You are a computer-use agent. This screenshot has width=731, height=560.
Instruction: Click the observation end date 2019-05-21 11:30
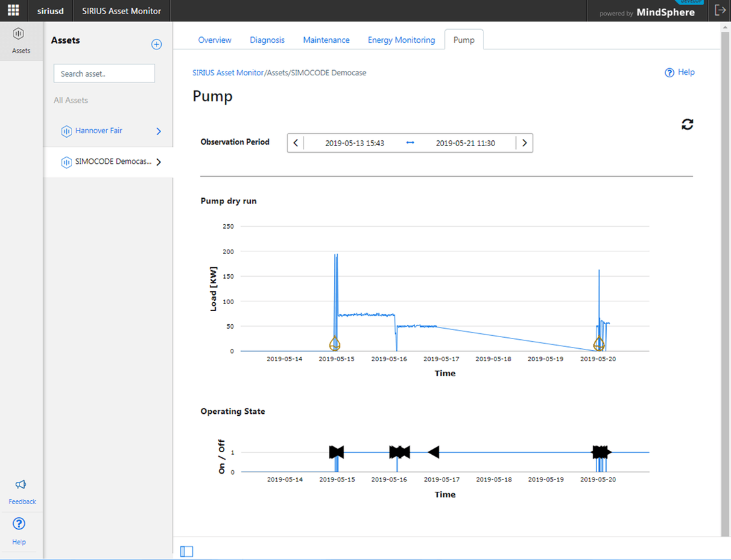[465, 143]
